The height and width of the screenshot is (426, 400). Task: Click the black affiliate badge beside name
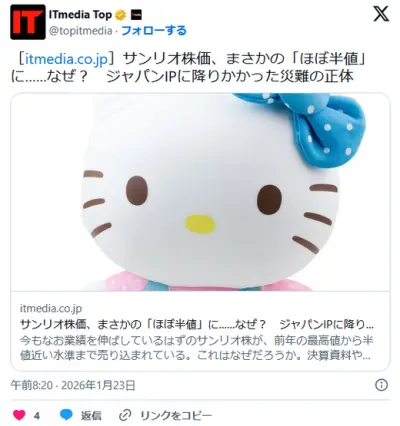click(x=137, y=15)
